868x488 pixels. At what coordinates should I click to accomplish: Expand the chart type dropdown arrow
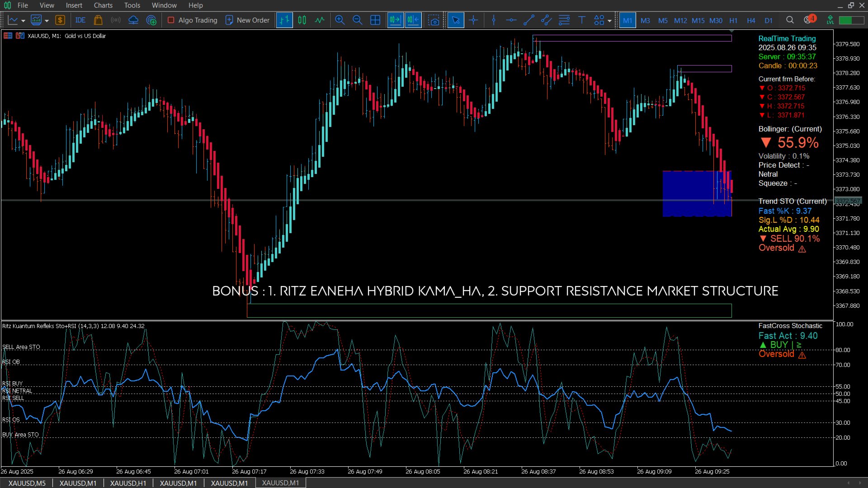[x=23, y=21]
